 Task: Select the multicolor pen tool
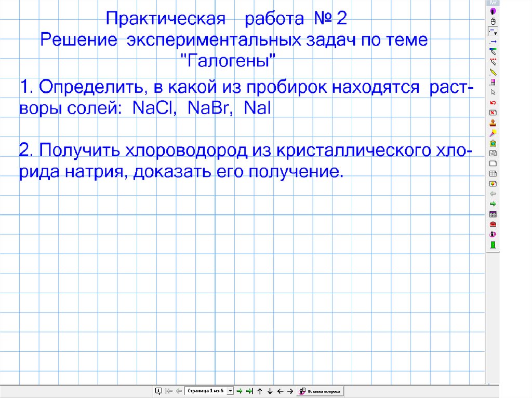click(493, 52)
